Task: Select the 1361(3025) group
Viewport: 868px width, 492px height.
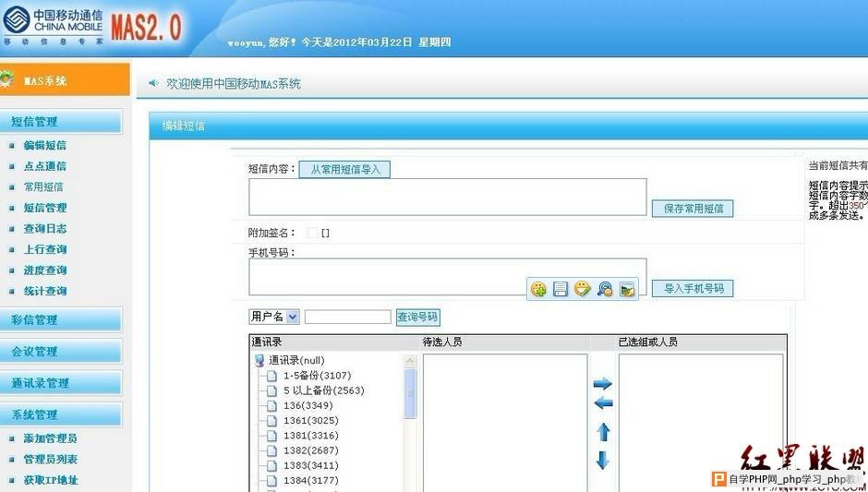Action: coord(310,421)
